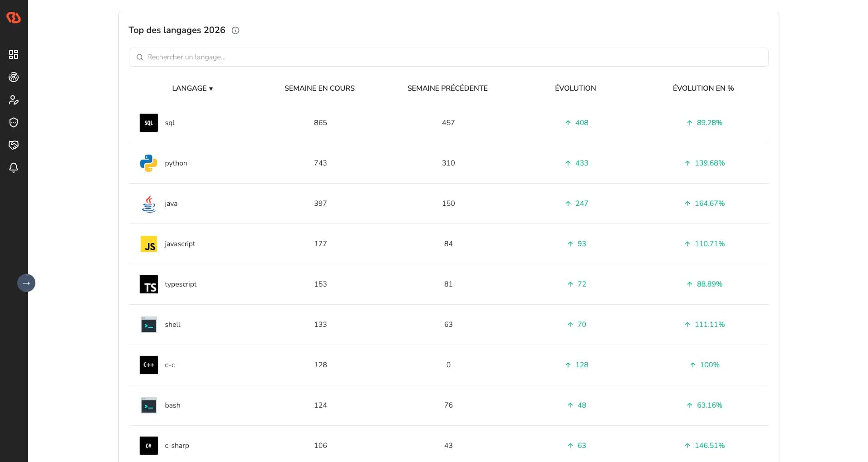Click the SEMAINE EN COURS column header
Screen dimensions: 868x462
(x=319, y=88)
